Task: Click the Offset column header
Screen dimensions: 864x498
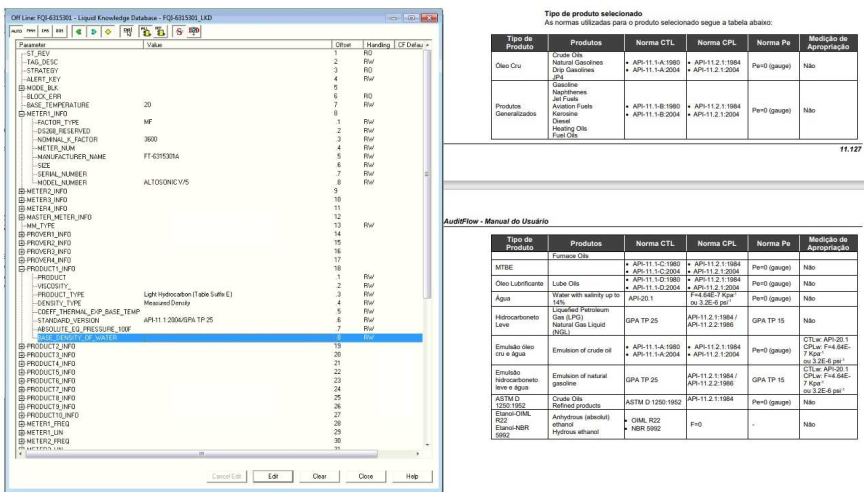Action: pos(347,45)
